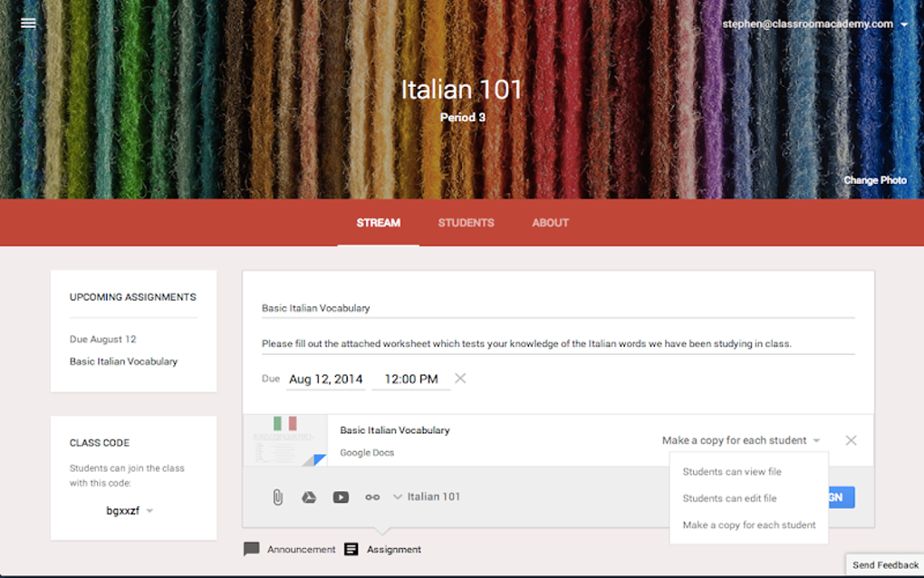Expand the Italian 101 class selector
The height and width of the screenshot is (578, 924).
pyautogui.click(x=398, y=496)
